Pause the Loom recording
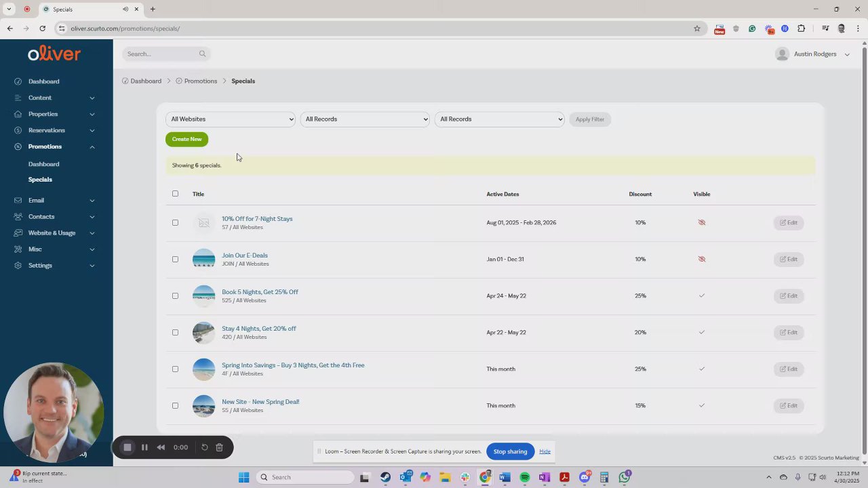This screenshot has height=488, width=868. 144,447
